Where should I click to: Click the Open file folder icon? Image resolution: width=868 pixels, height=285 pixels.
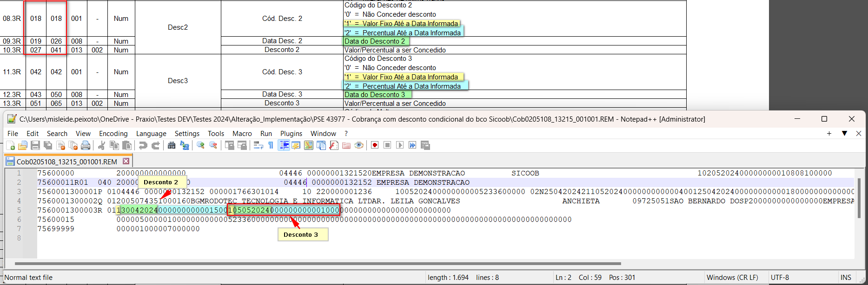click(x=23, y=146)
